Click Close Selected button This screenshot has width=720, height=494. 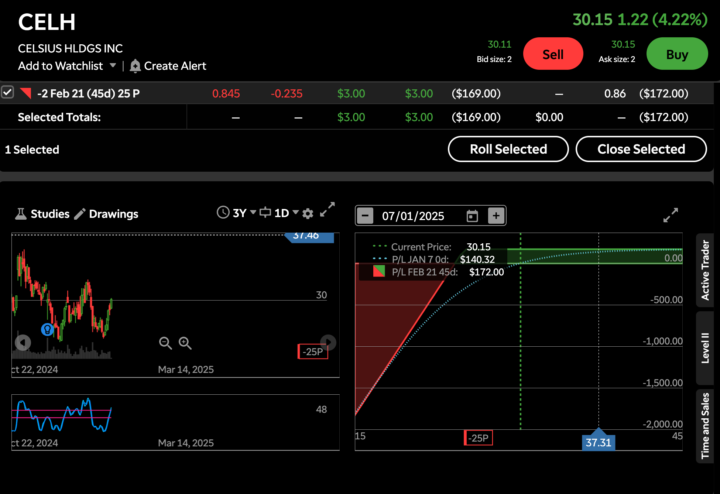tap(641, 149)
